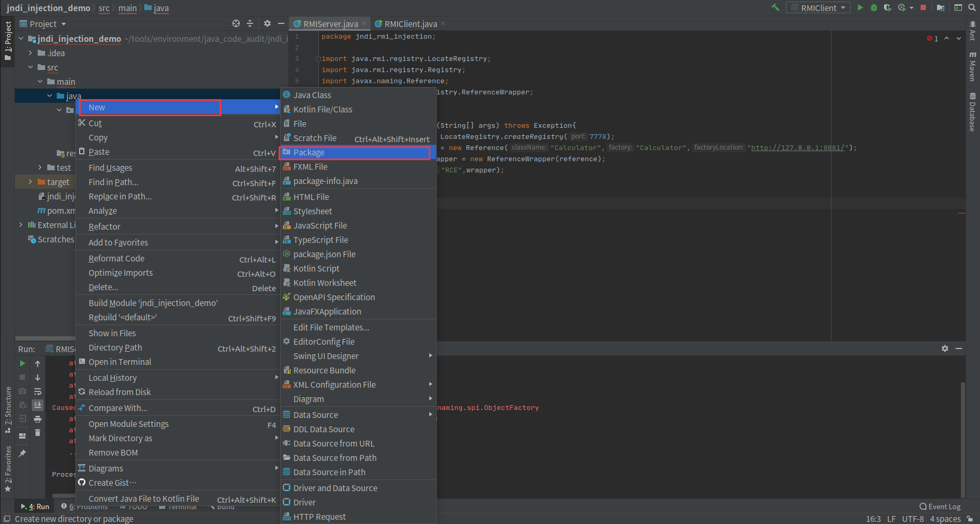
Task: Hide the Project tool window
Action: coord(281,23)
